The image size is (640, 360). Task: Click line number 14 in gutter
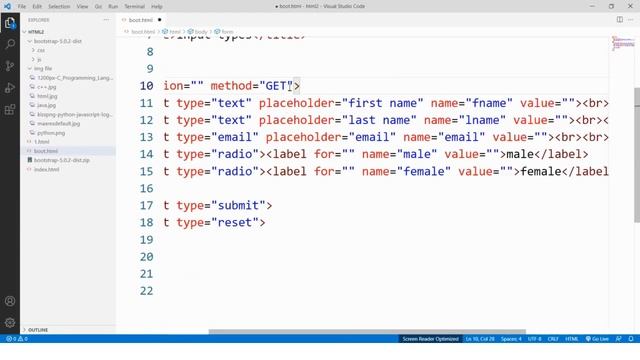click(x=146, y=154)
